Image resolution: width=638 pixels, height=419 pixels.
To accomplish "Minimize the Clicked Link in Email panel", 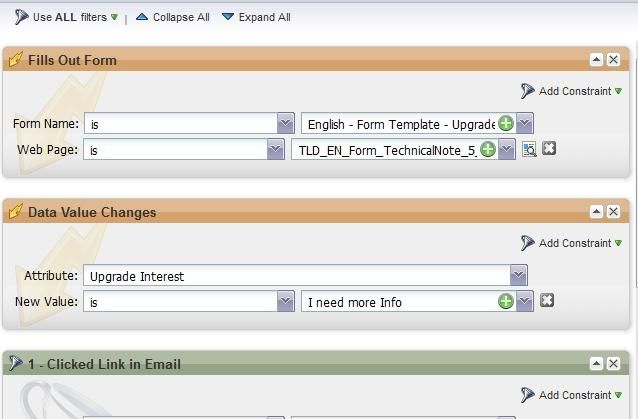I will tap(597, 364).
